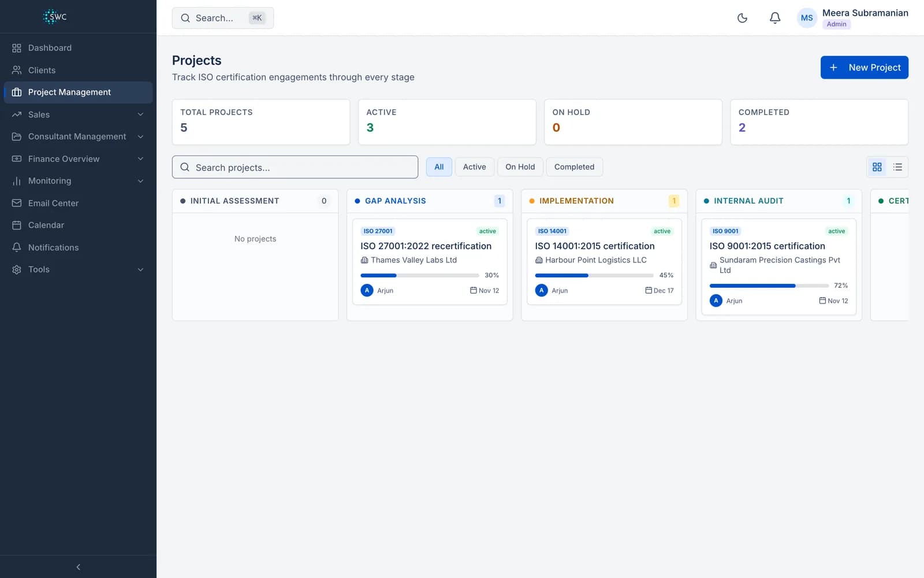
Task: Click the Dashboard grid icon
Action: point(17,48)
